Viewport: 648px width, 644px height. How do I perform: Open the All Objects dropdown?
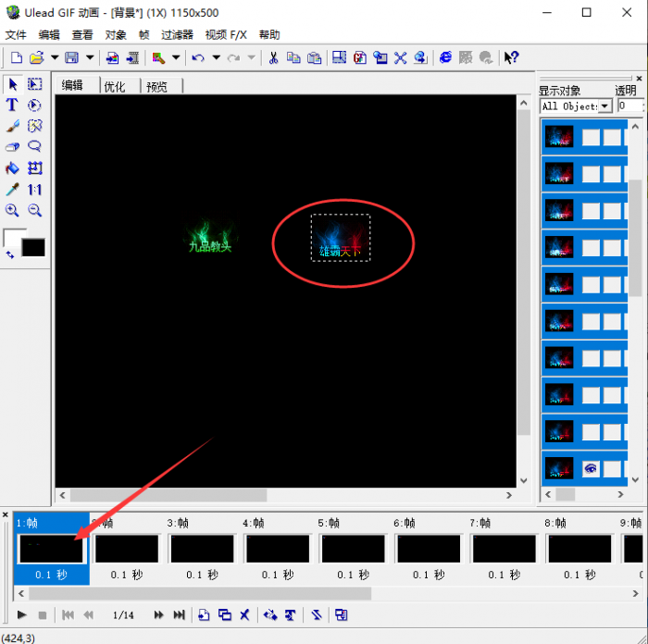click(x=605, y=106)
